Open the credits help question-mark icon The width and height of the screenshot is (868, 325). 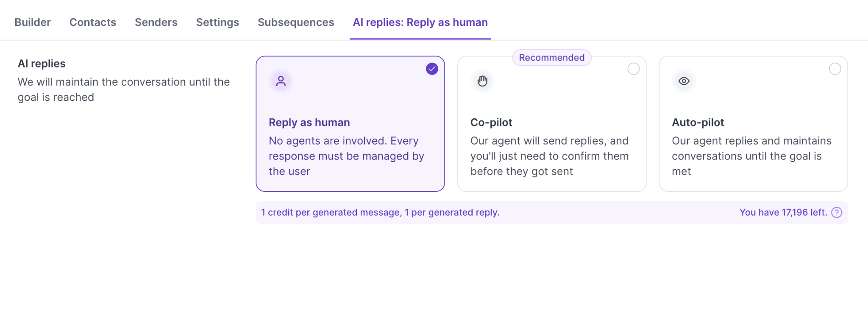pos(837,213)
